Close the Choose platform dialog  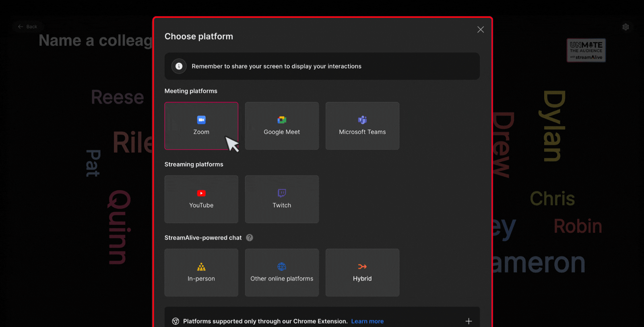point(481,29)
